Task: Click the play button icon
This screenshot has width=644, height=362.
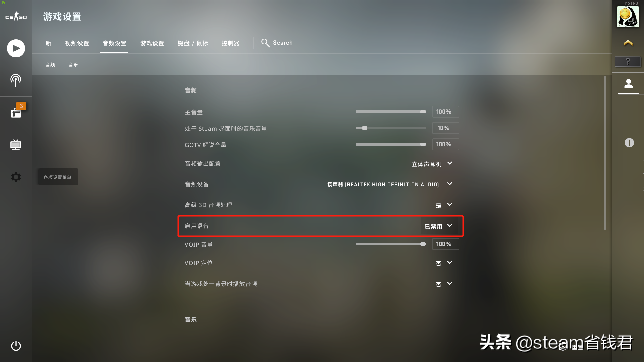Action: (15, 48)
